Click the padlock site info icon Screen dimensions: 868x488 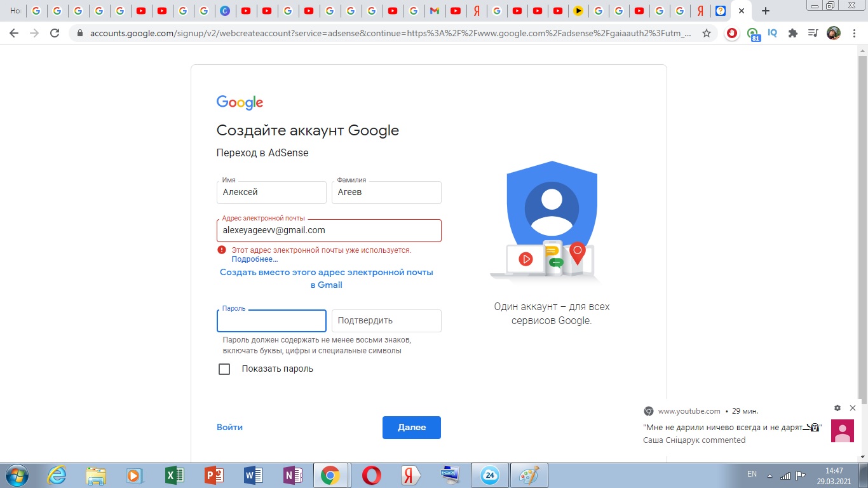80,33
